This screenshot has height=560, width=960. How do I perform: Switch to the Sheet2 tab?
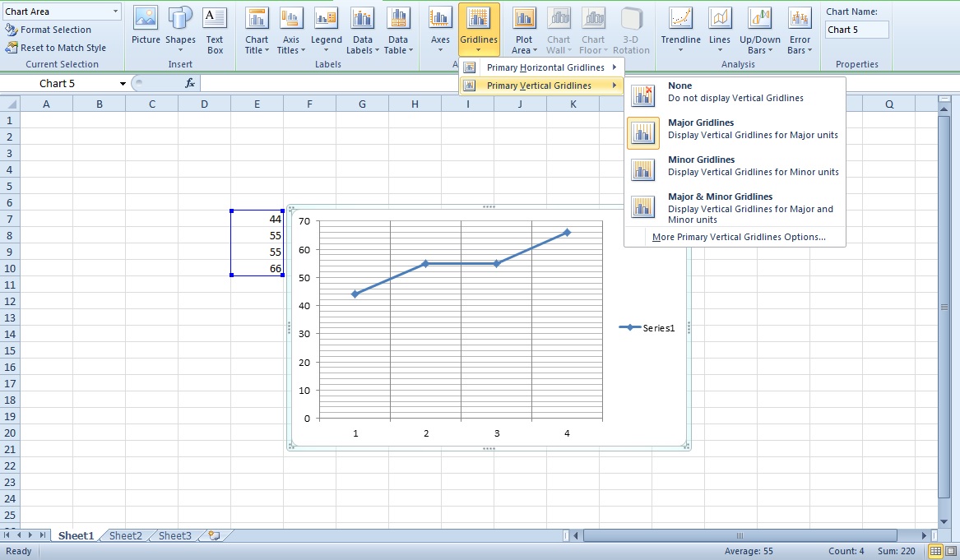[x=124, y=535]
